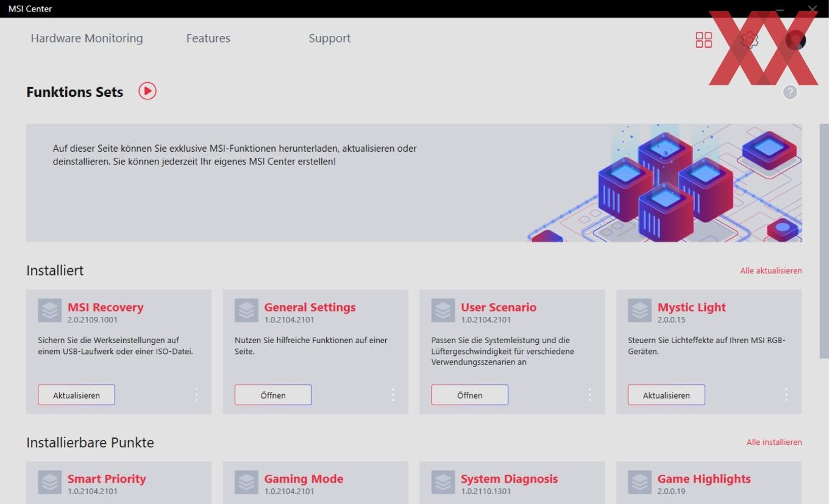The image size is (829, 504).
Task: Click the cubes banner illustration
Action: coord(664,183)
